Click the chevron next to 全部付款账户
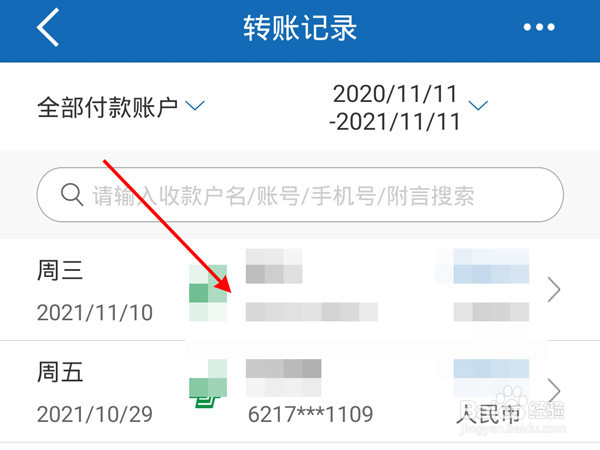Image resolution: width=600 pixels, height=450 pixels. 195,105
